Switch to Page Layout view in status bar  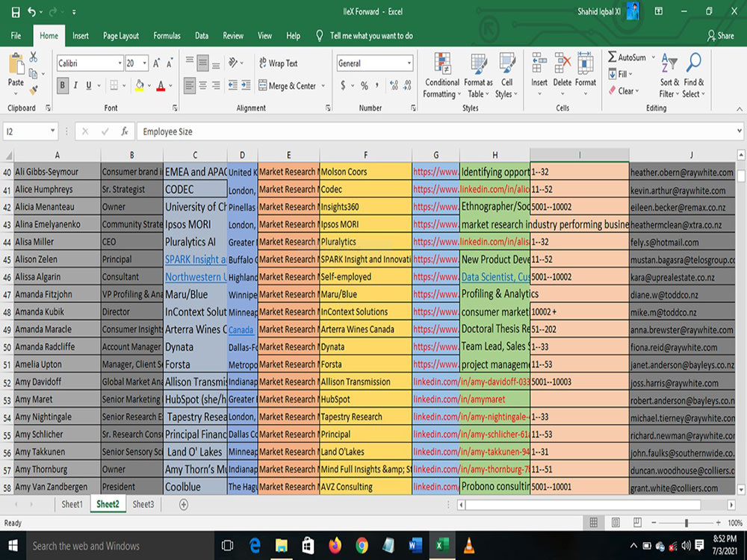(616, 523)
